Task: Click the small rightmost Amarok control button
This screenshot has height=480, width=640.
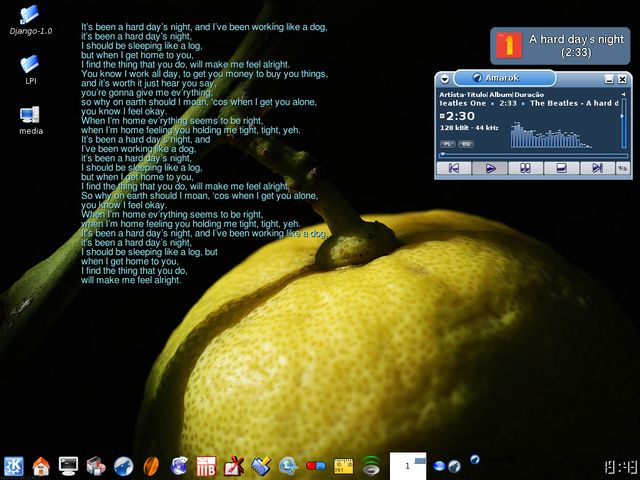Action: [x=623, y=168]
